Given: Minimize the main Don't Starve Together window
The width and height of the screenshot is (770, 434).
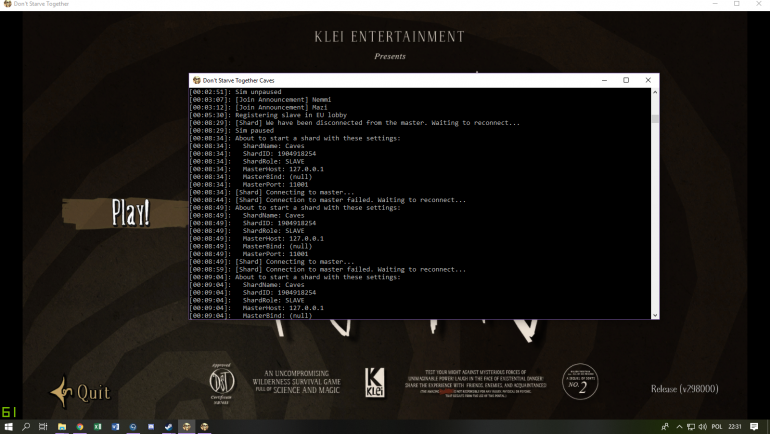Looking at the screenshot, I should 715,4.
